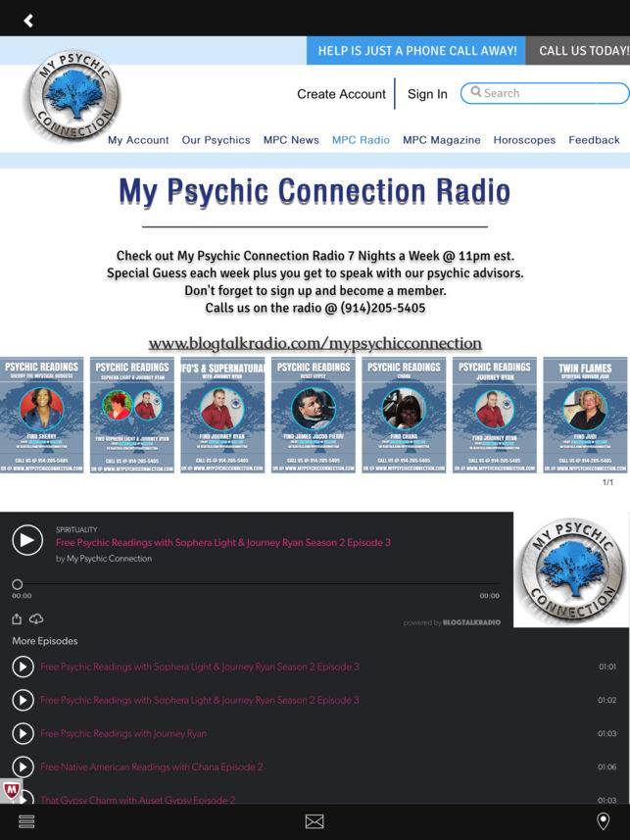Open Twin Flames flyer
The width and height of the screenshot is (630, 840).
[585, 415]
